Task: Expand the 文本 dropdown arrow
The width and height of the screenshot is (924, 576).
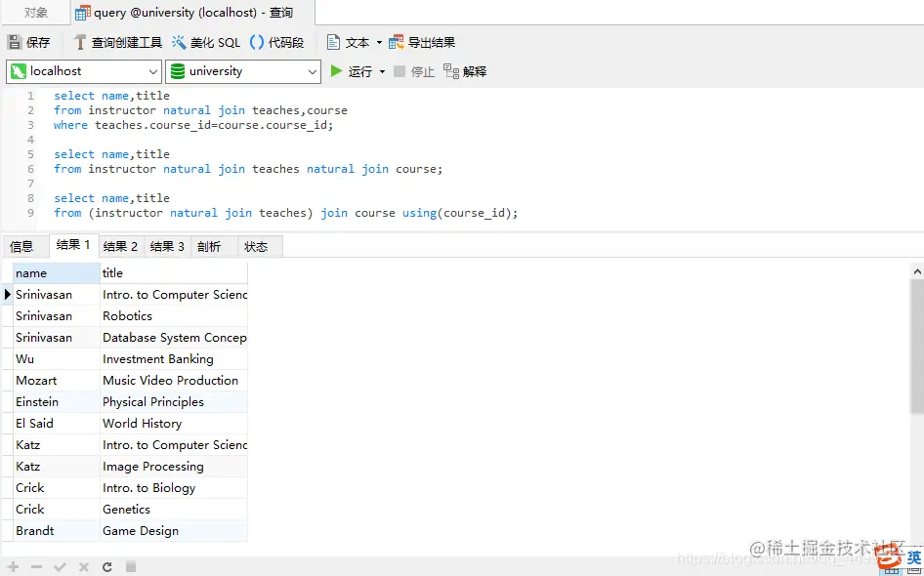Action: tap(379, 42)
